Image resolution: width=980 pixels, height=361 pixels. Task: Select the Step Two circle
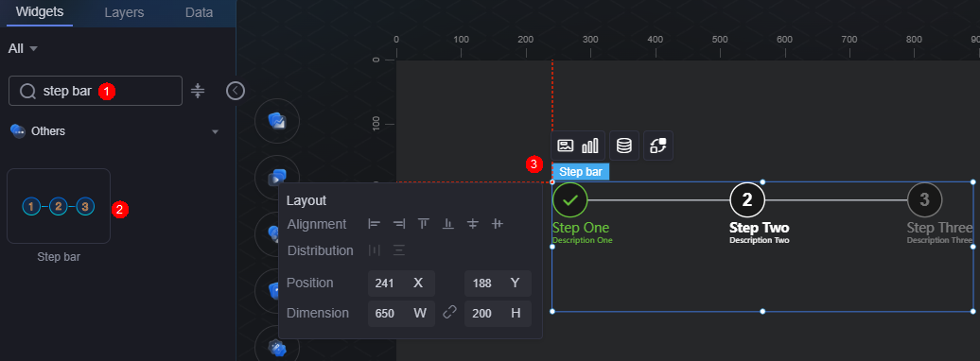[x=747, y=199]
